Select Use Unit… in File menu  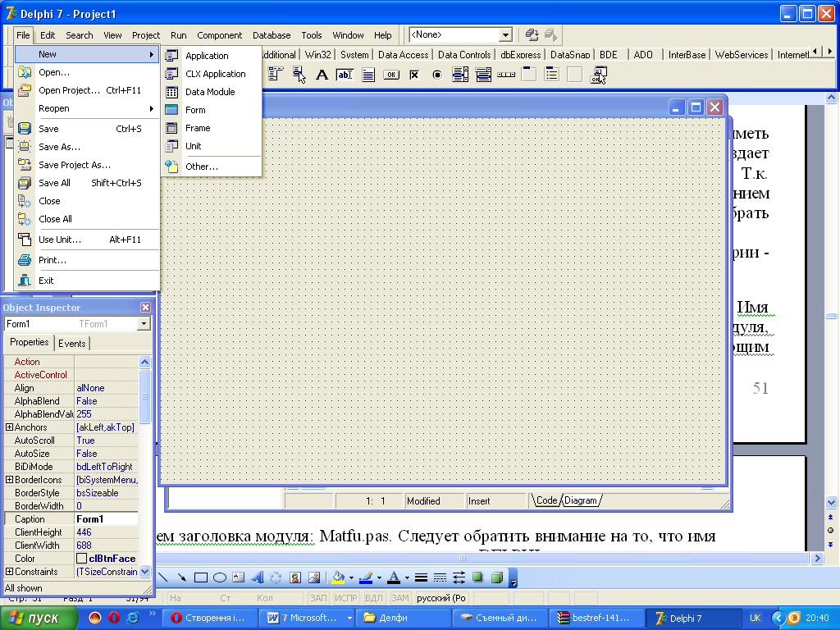tap(87, 240)
